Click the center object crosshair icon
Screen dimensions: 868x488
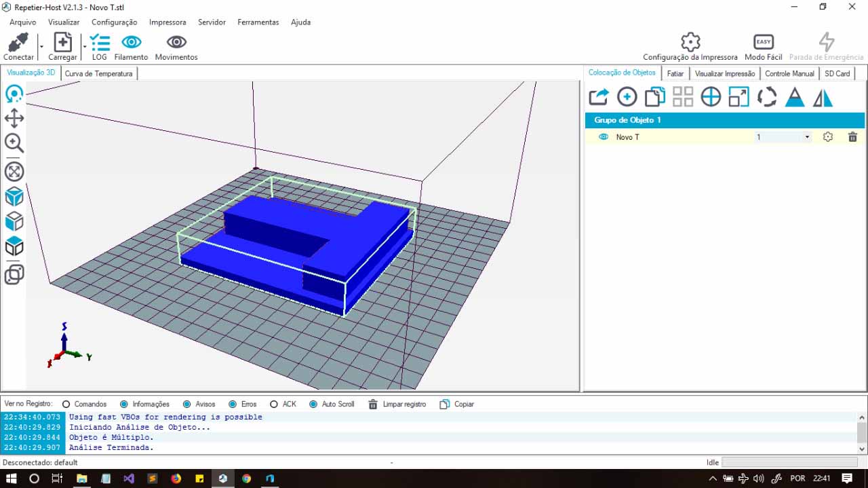(711, 97)
